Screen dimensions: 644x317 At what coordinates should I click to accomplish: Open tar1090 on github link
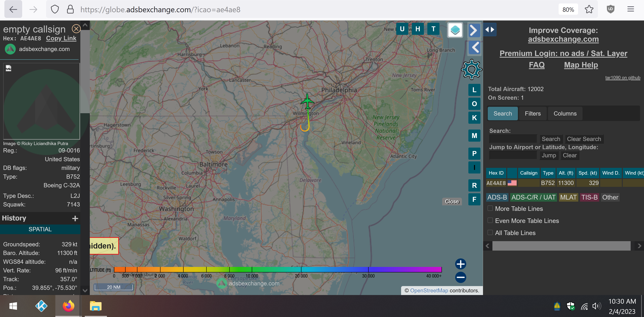click(x=622, y=78)
